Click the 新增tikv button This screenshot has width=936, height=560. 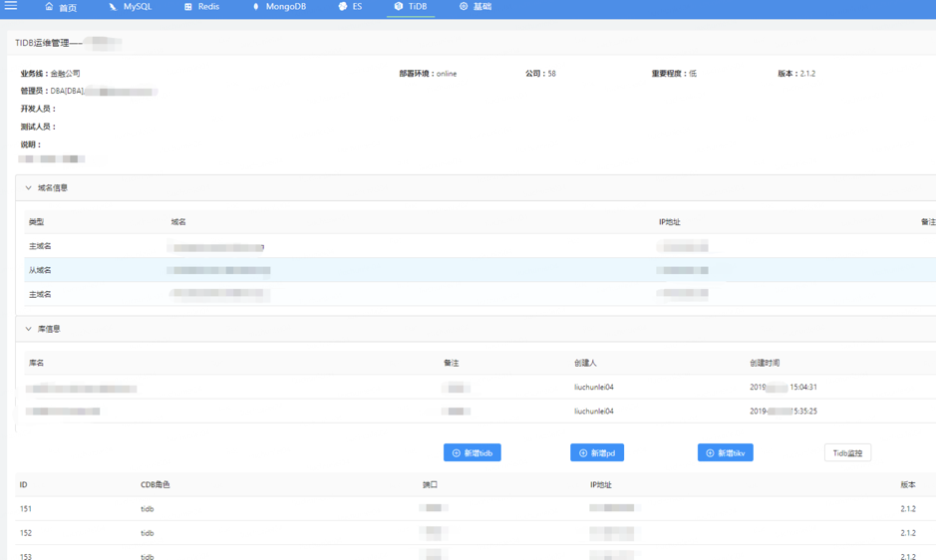tap(726, 452)
